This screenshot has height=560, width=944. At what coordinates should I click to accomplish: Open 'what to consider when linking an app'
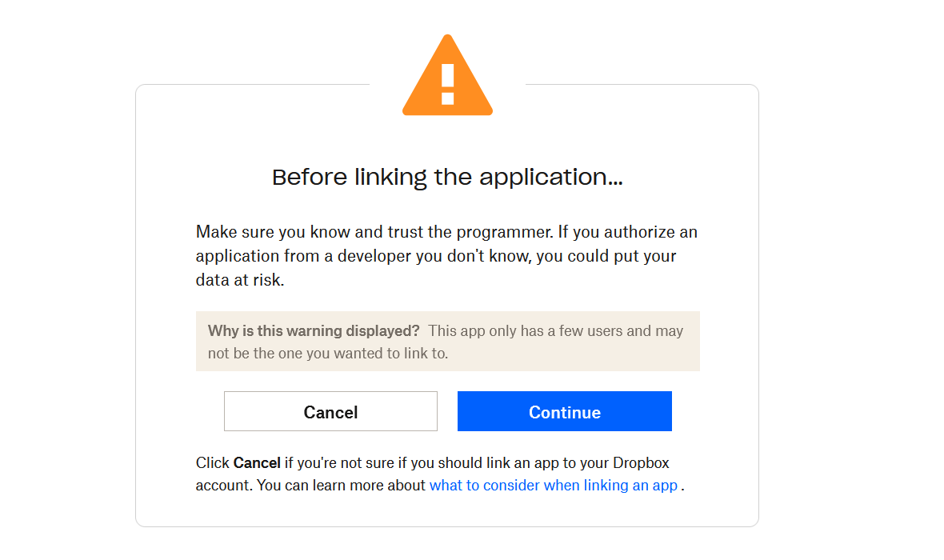pyautogui.click(x=554, y=486)
